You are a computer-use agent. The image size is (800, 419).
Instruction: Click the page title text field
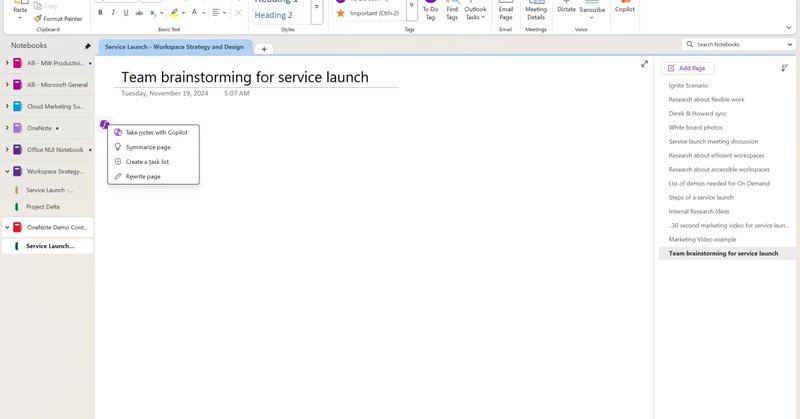(x=245, y=77)
